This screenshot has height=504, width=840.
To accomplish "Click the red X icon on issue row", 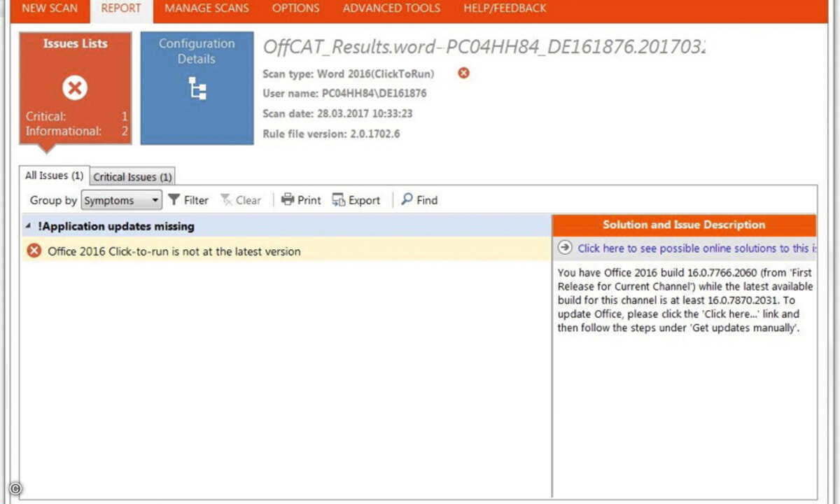I will (x=34, y=251).
